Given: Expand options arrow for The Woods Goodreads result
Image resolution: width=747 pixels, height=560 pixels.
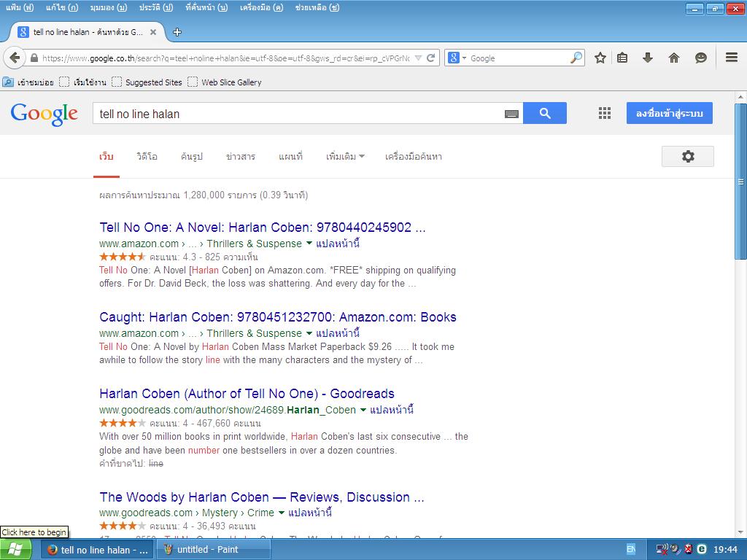Looking at the screenshot, I should tap(281, 513).
